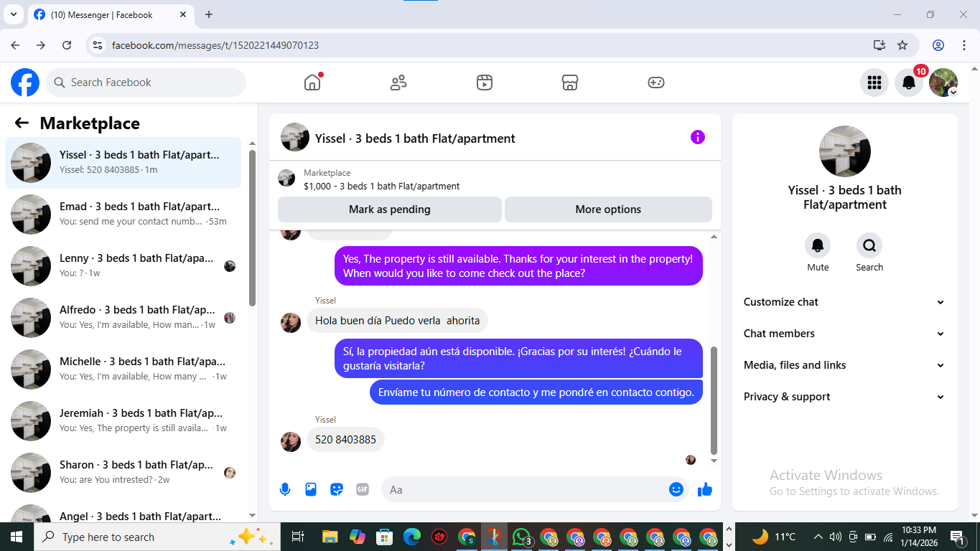The image size is (980, 551).
Task: Open notifications bell with 10 badge
Action: pyautogui.click(x=909, y=83)
